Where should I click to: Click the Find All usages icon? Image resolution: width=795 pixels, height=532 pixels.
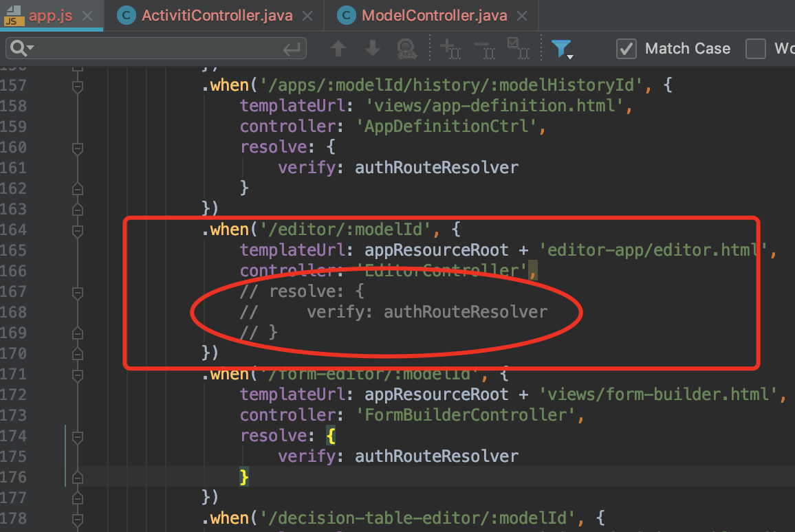coord(406,49)
